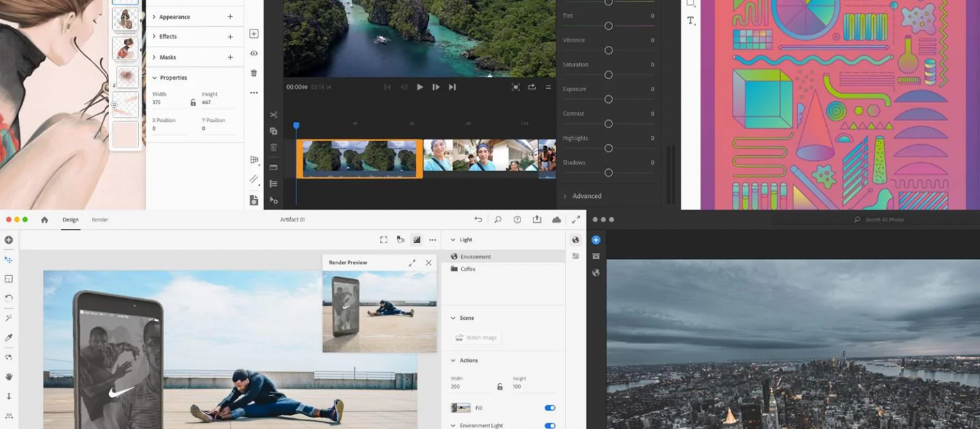Collapse the Light section
This screenshot has height=429, width=980.
click(x=452, y=239)
